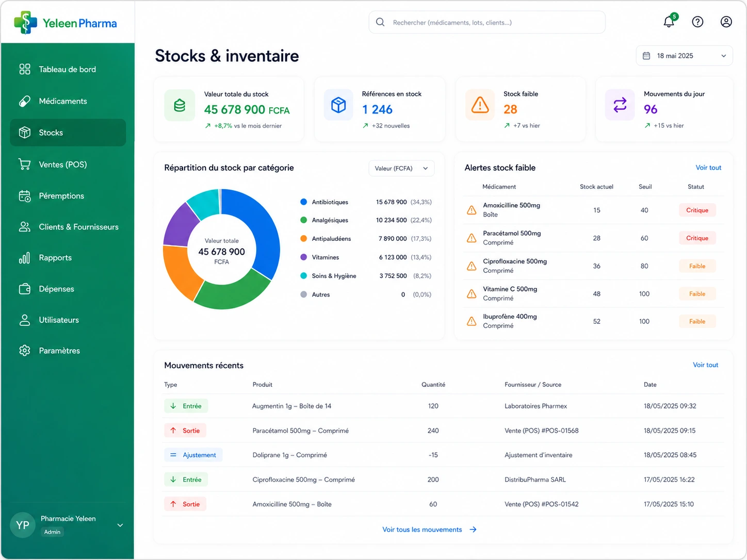Click Laboratoires Pharmex supplier cell
The width and height of the screenshot is (747, 560).
click(x=535, y=406)
